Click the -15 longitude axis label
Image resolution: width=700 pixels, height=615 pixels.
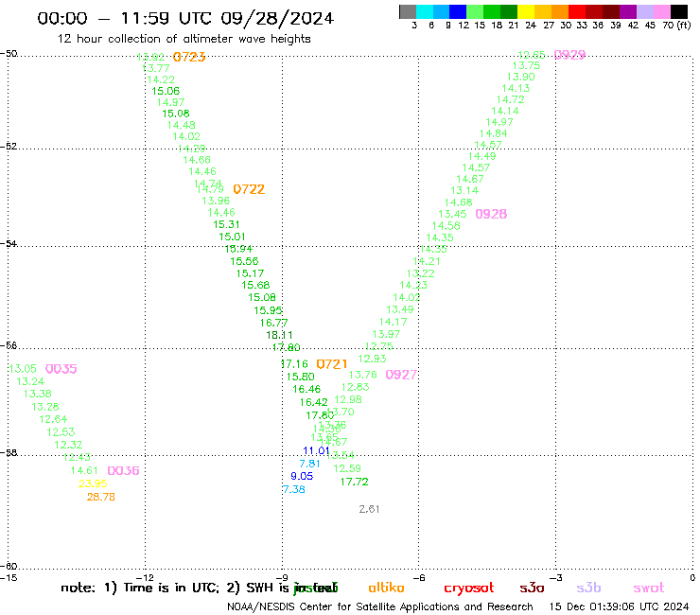pyautogui.click(x=9, y=578)
